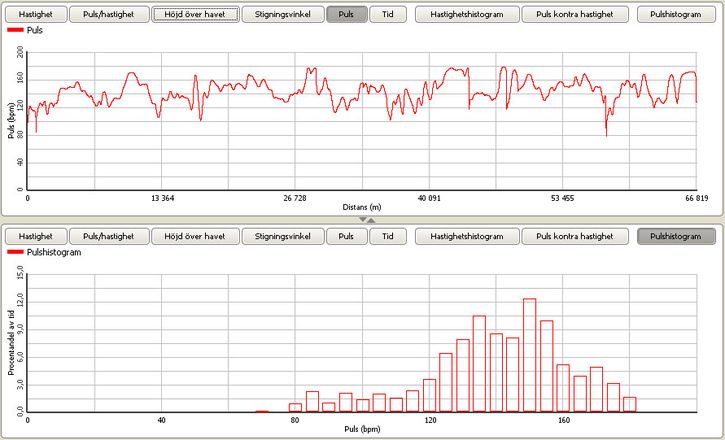725x440 pixels.
Task: Click the '26 728' distance axis value
Action: [295, 198]
